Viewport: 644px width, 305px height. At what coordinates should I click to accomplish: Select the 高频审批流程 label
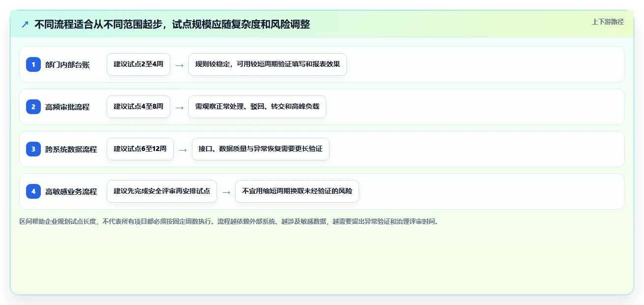pyautogui.click(x=67, y=107)
